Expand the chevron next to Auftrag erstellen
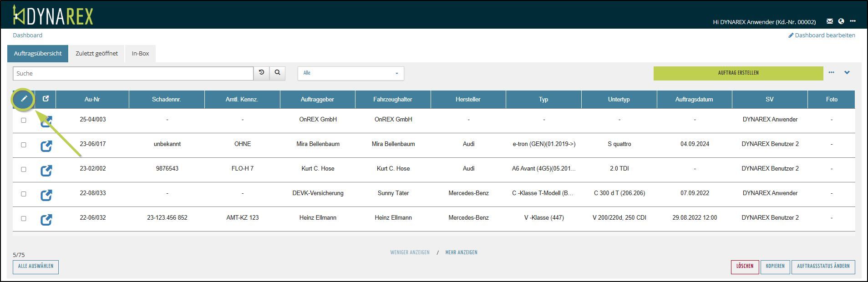The height and width of the screenshot is (282, 868). pos(847,73)
